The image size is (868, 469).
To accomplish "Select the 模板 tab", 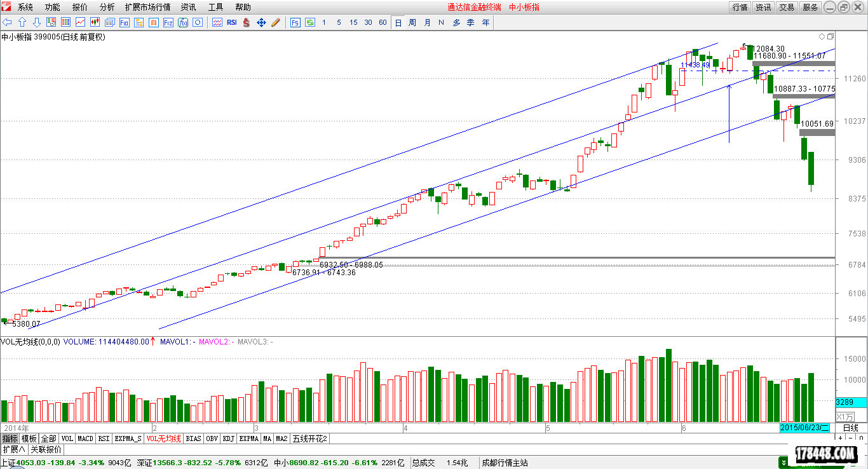I will coord(29,438).
